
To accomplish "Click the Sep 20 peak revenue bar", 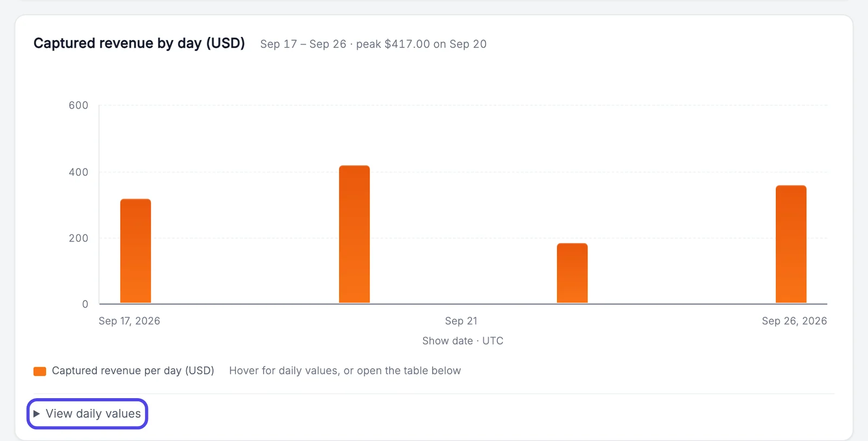I will pos(354,234).
